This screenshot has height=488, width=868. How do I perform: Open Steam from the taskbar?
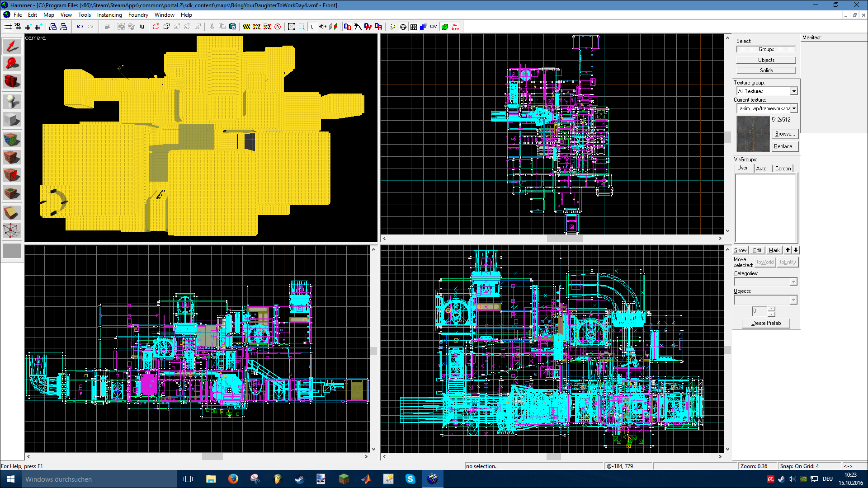point(299,479)
